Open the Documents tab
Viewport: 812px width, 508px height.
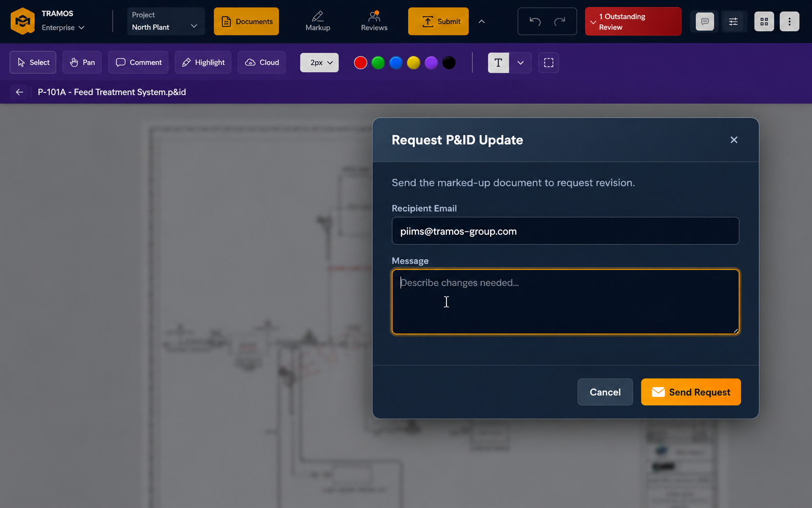tap(246, 22)
